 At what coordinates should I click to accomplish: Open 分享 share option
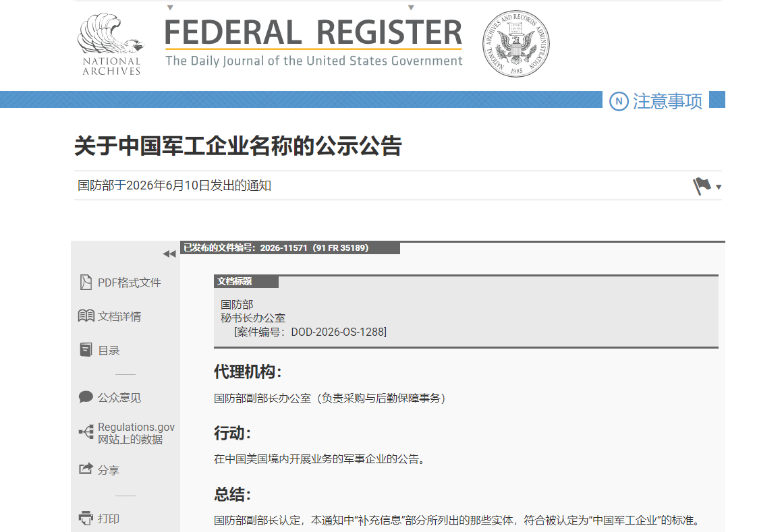coord(109,470)
